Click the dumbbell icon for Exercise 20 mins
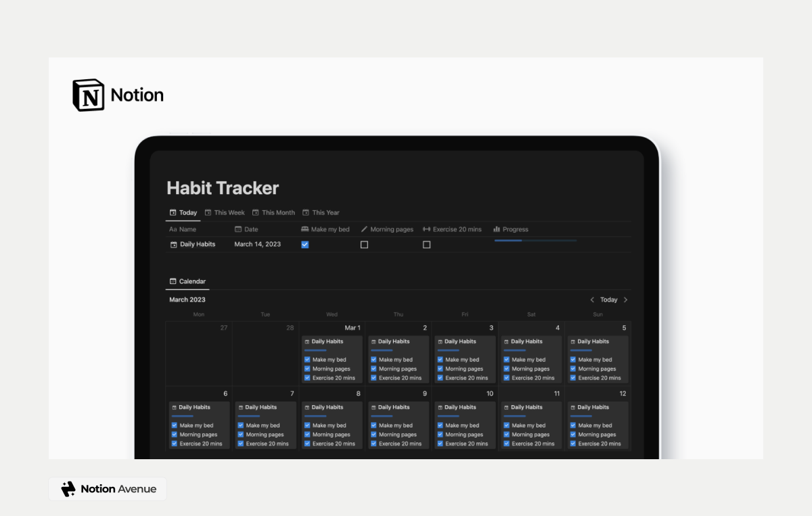This screenshot has width=812, height=516. [425, 229]
